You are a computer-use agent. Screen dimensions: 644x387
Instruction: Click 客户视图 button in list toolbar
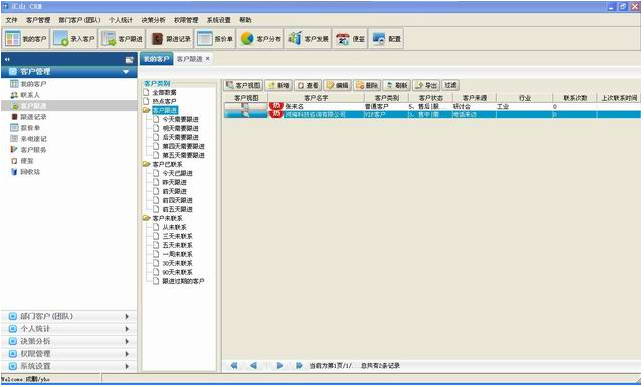coord(243,85)
